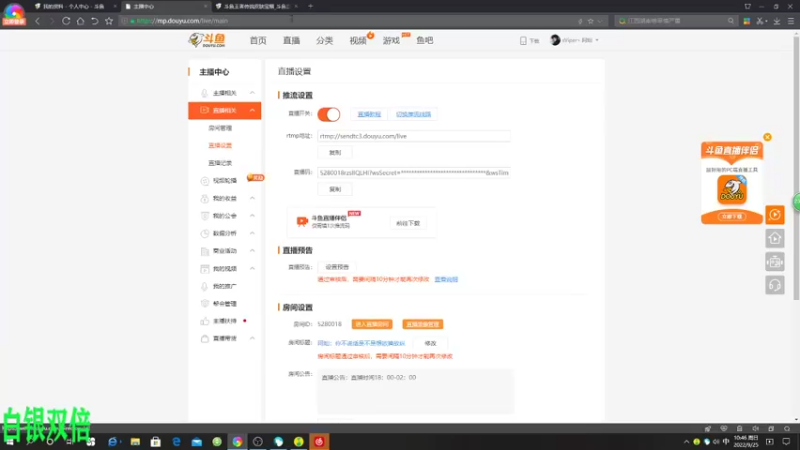Open the blue link after the red preview notice
This screenshot has height=450, width=800.
point(446,280)
